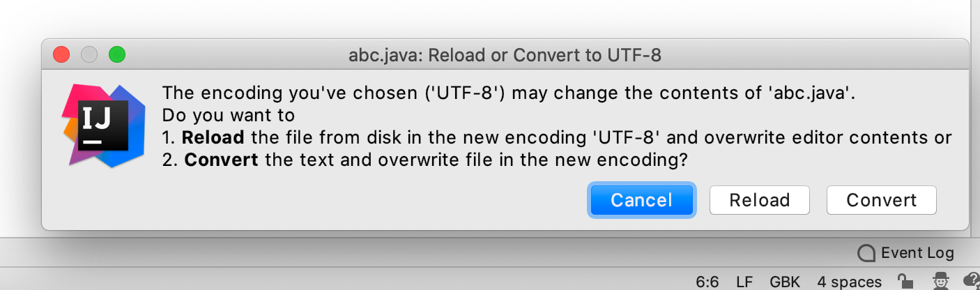Click the Event Log text label
The width and height of the screenshot is (980, 290).
pos(917,253)
